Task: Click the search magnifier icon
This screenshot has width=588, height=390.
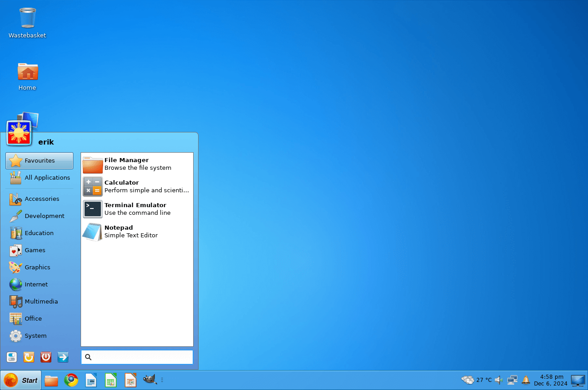Action: (x=88, y=357)
